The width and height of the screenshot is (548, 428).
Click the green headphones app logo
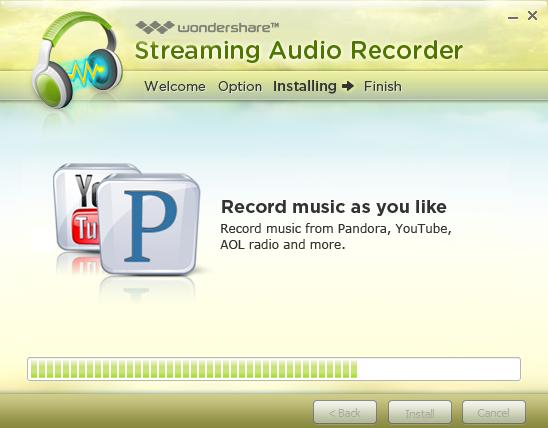[x=77, y=59]
